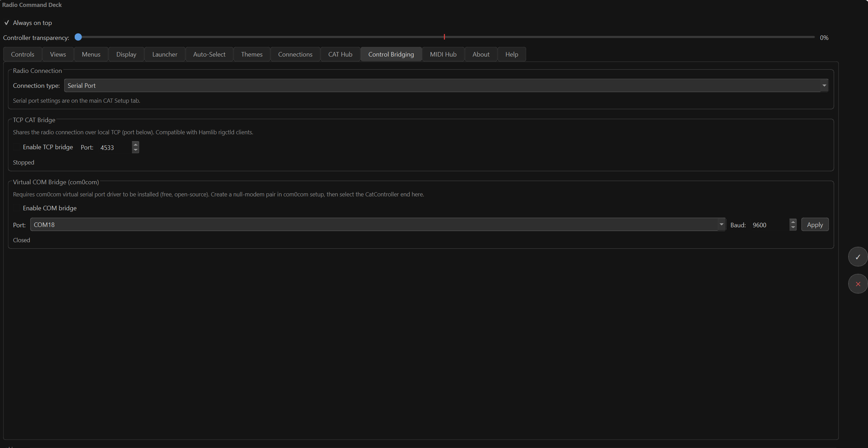Click the 0% transparency value
The image size is (868, 448).
[x=824, y=38]
